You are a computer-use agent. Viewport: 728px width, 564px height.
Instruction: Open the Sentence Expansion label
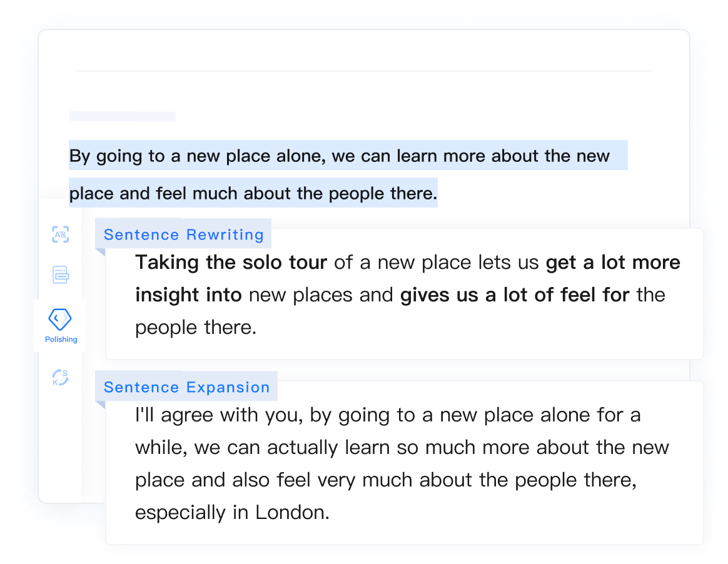tap(186, 387)
